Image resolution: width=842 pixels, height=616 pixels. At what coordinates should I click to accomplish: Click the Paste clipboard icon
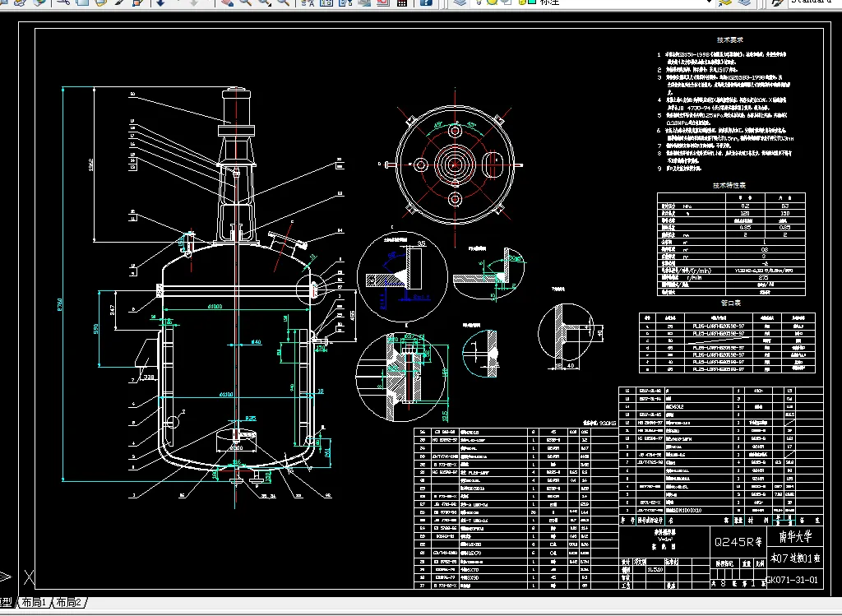coord(100,2)
